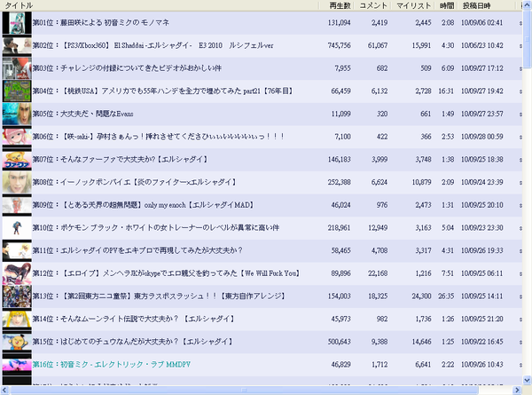The height and width of the screenshot is (395, 532).
Task: Open thumbnail of 第05位 video
Action: 17,114
